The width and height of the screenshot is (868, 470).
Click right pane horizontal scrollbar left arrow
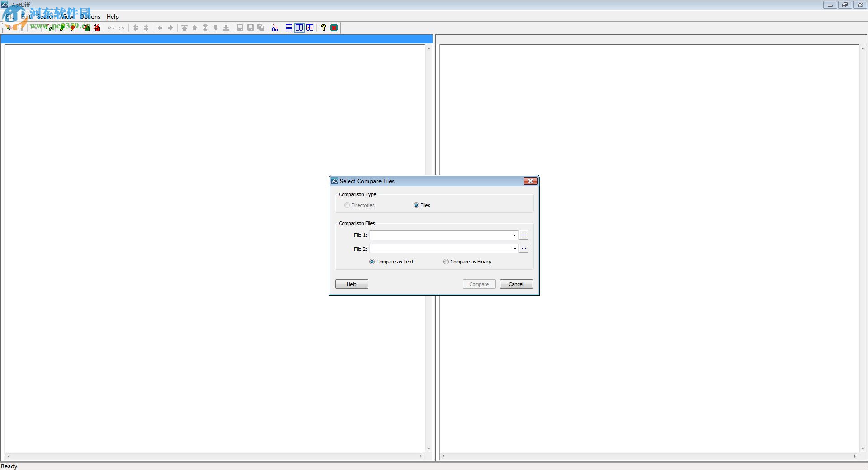(x=443, y=456)
